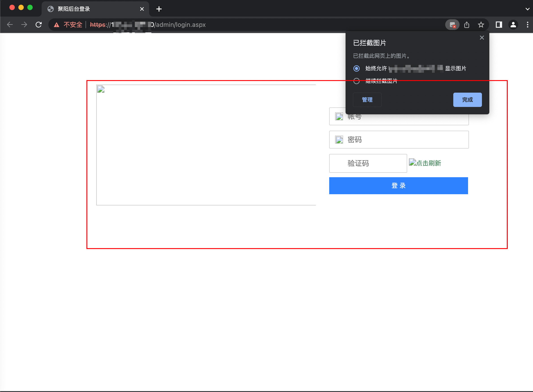This screenshot has width=533, height=392.
Task: Click the tab list dropdown chevron
Action: coord(528,9)
